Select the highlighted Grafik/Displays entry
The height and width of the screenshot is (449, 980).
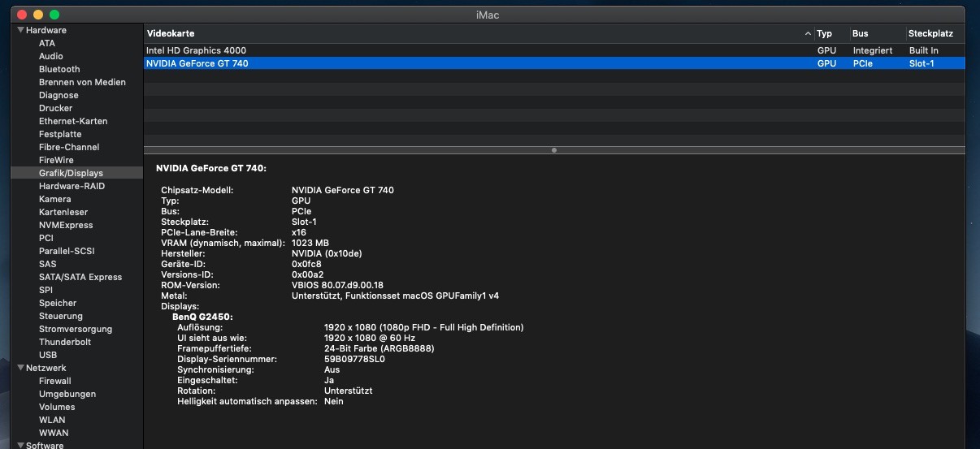(76, 173)
